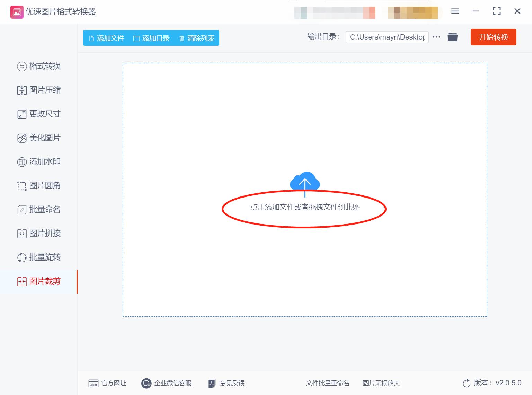This screenshot has width=532, height=395.
Task: Click 添加文件 to add files
Action: [x=106, y=38]
